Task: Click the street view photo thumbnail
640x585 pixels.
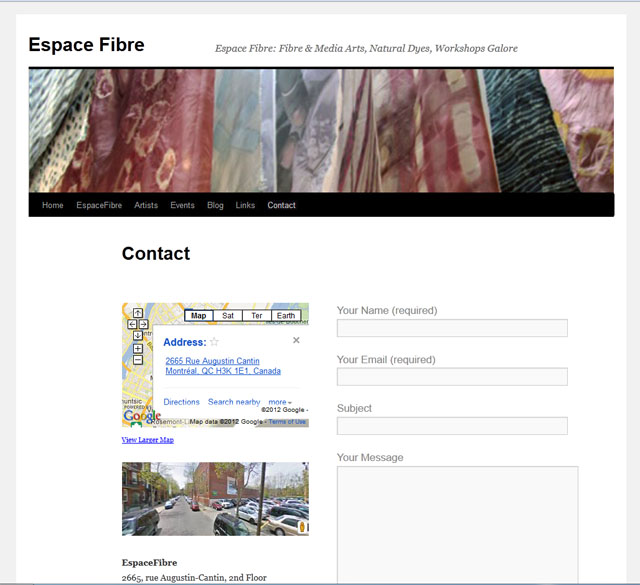Action: (x=215, y=498)
